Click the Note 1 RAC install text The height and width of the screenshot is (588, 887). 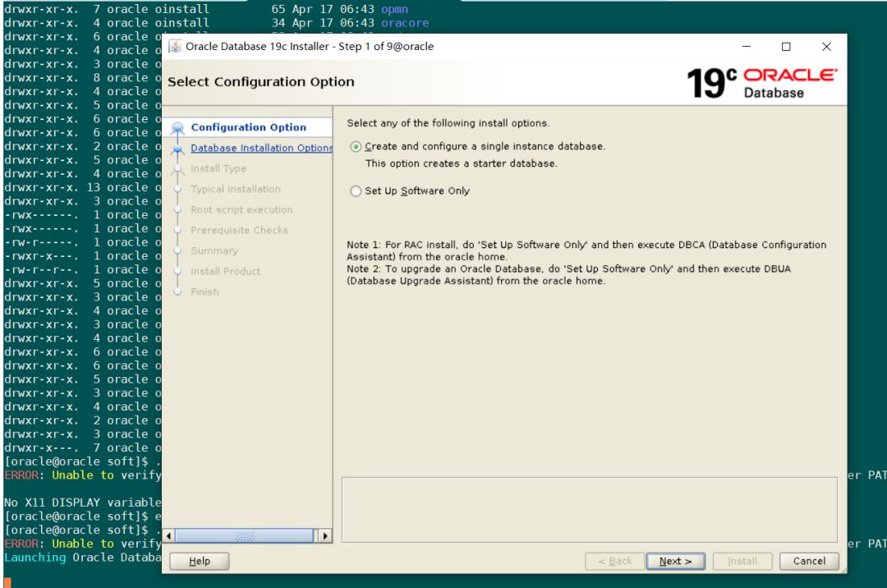586,250
